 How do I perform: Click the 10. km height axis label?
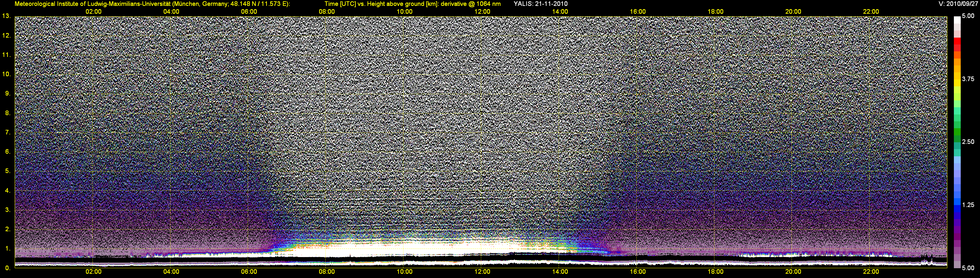tap(6, 74)
